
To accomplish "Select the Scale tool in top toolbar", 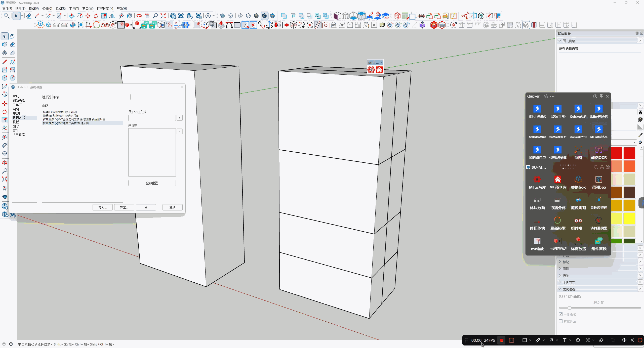I will click(x=104, y=16).
